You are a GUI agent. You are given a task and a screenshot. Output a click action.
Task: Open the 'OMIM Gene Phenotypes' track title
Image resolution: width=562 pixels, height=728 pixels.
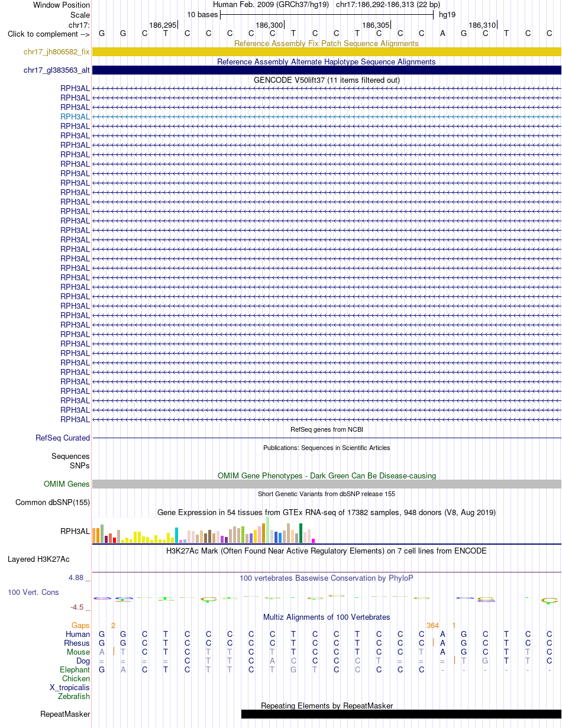tap(327, 475)
